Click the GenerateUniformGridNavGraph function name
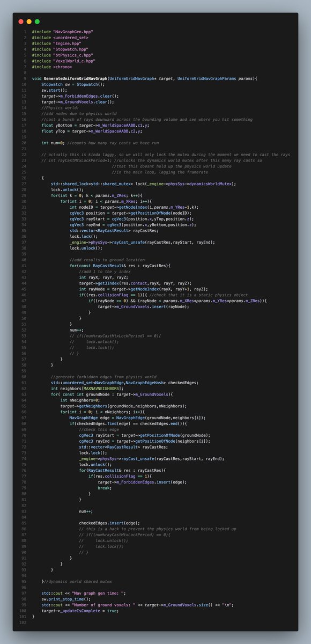The height and width of the screenshot is (644, 311). [x=76, y=79]
